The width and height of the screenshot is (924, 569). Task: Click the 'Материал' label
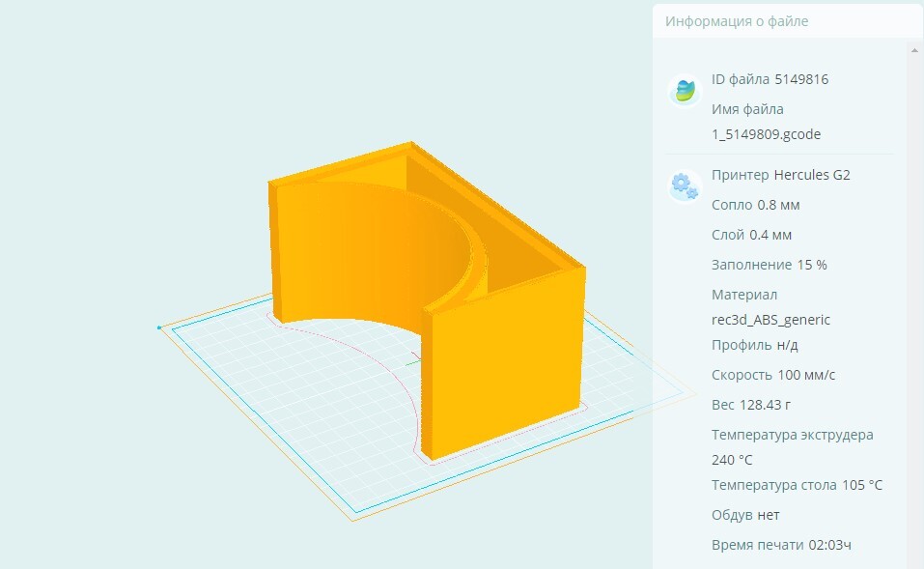pyautogui.click(x=744, y=295)
